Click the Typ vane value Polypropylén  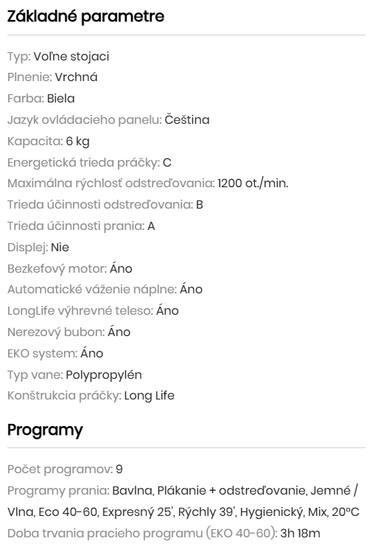pos(104,375)
